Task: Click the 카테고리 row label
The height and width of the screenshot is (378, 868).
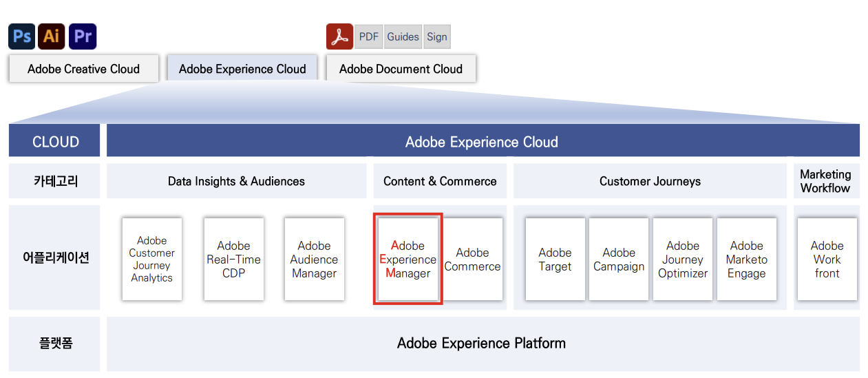Action: pyautogui.click(x=54, y=181)
